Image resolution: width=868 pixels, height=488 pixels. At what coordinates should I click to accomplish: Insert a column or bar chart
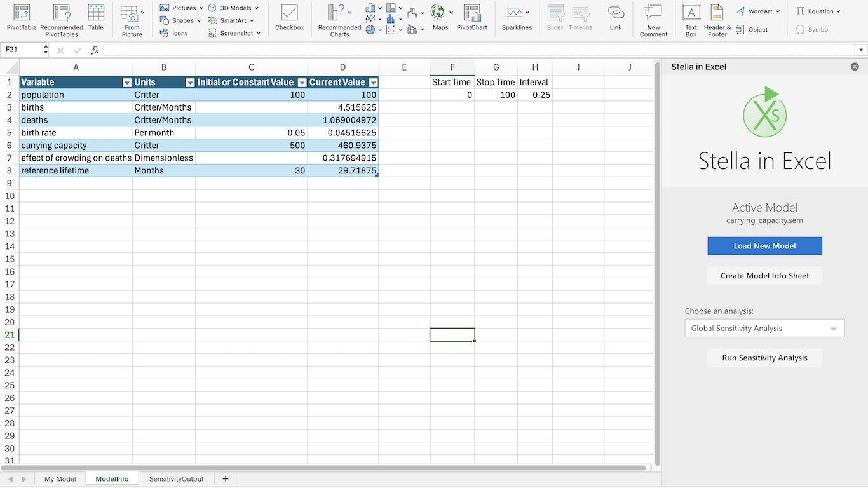pyautogui.click(x=370, y=8)
